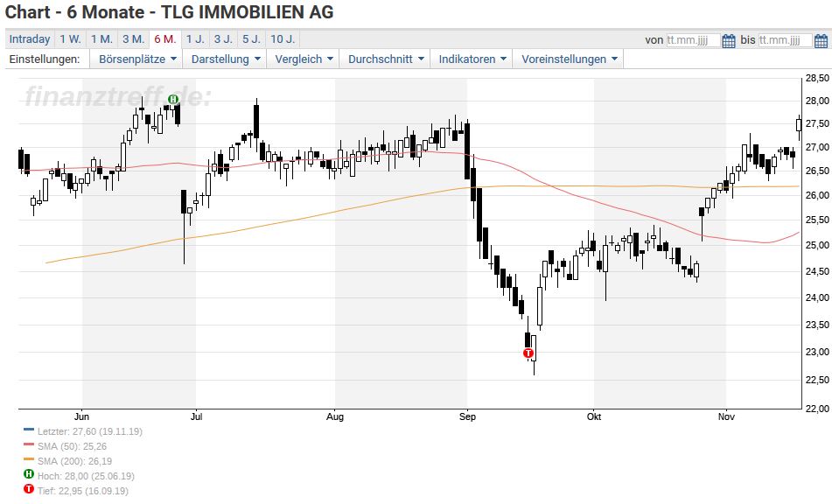Click the 26,50 price axis label

(x=817, y=171)
